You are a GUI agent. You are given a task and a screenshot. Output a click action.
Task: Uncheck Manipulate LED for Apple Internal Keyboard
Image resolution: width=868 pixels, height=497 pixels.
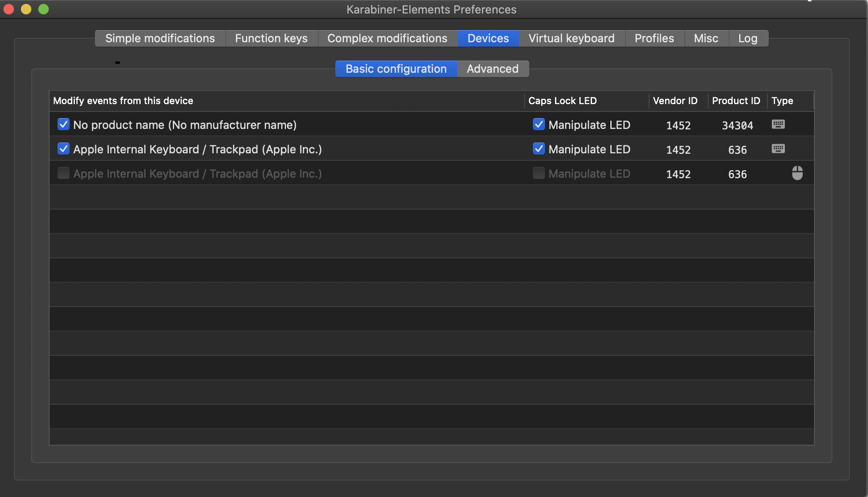[x=538, y=149]
